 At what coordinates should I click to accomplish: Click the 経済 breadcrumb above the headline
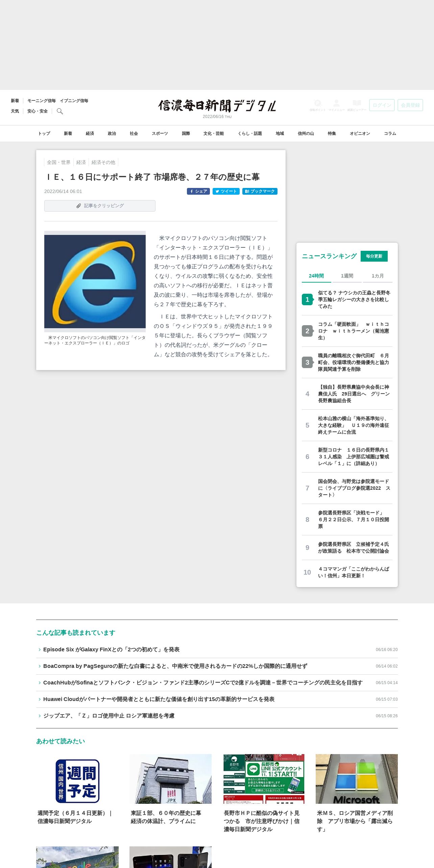tap(81, 162)
